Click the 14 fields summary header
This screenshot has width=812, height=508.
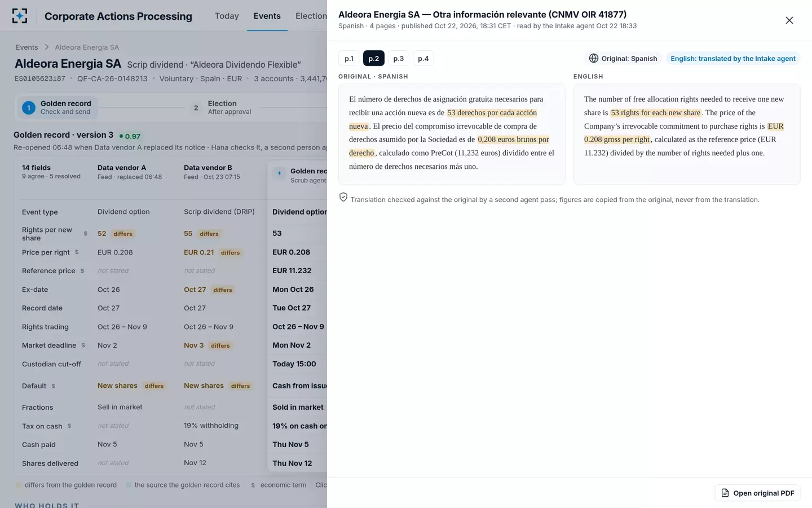[51, 172]
